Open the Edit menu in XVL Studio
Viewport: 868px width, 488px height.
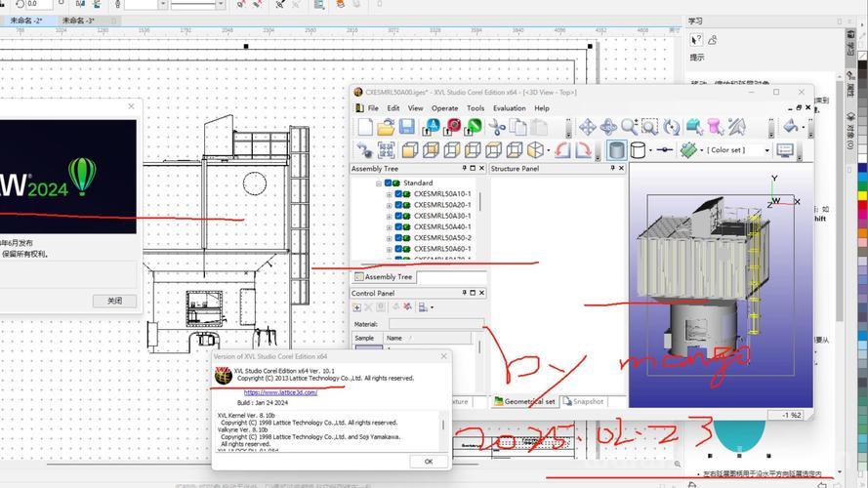pyautogui.click(x=393, y=108)
